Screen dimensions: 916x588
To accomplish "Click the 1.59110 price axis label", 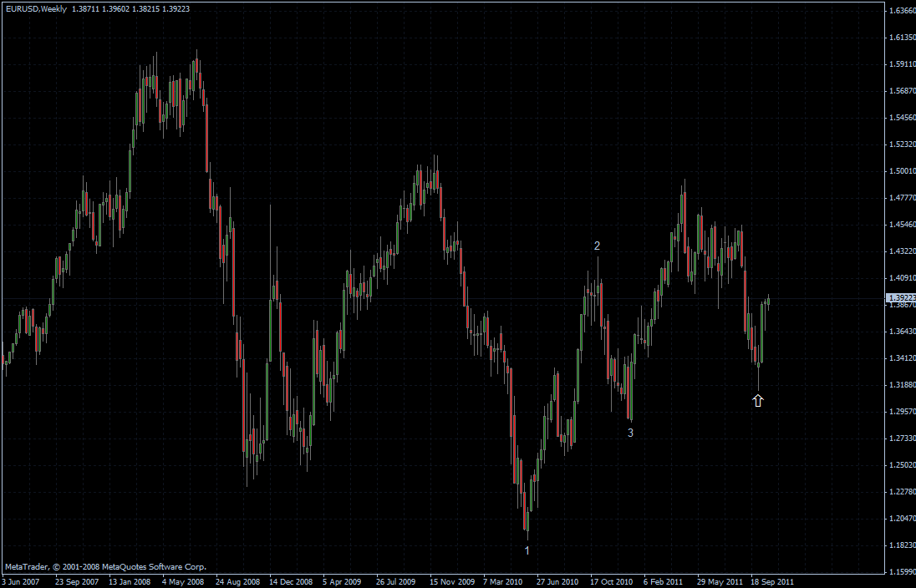I will [903, 64].
